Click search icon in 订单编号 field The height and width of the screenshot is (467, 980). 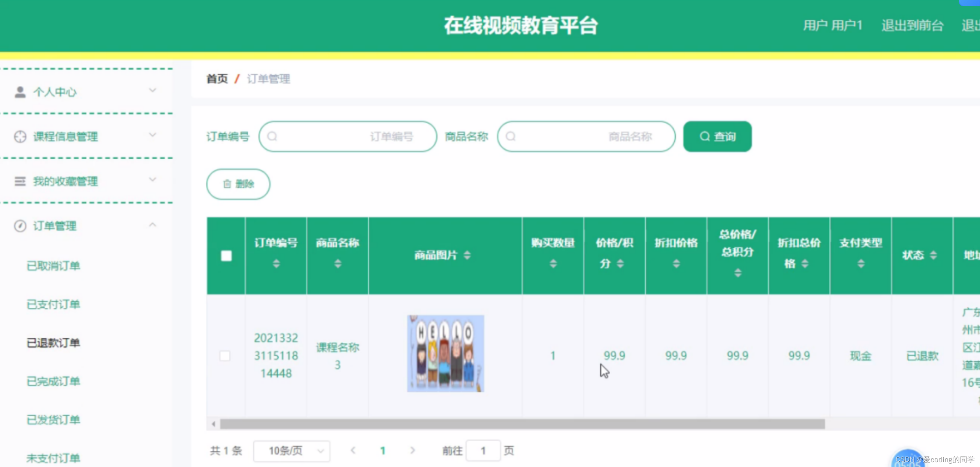click(272, 136)
